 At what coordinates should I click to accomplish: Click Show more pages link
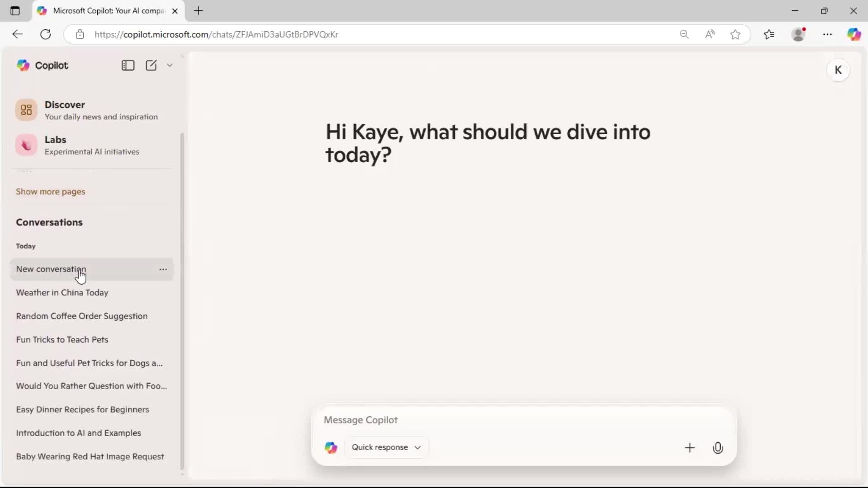coord(51,192)
